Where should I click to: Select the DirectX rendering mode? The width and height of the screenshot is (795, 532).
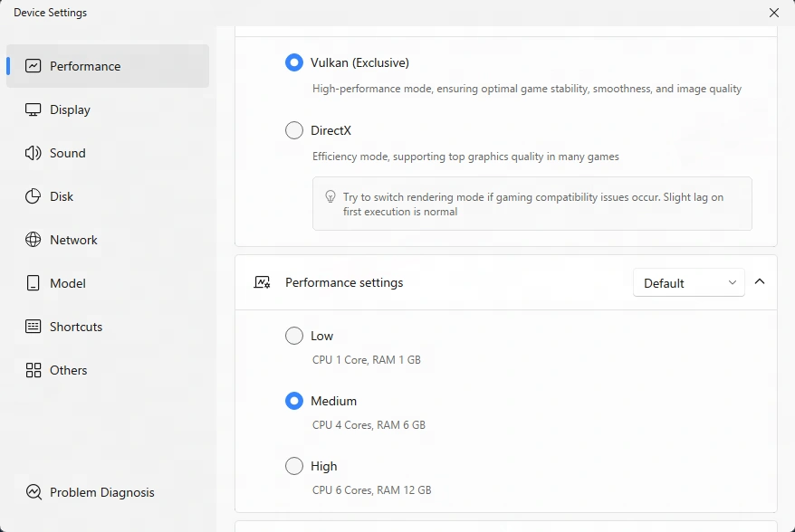click(294, 130)
